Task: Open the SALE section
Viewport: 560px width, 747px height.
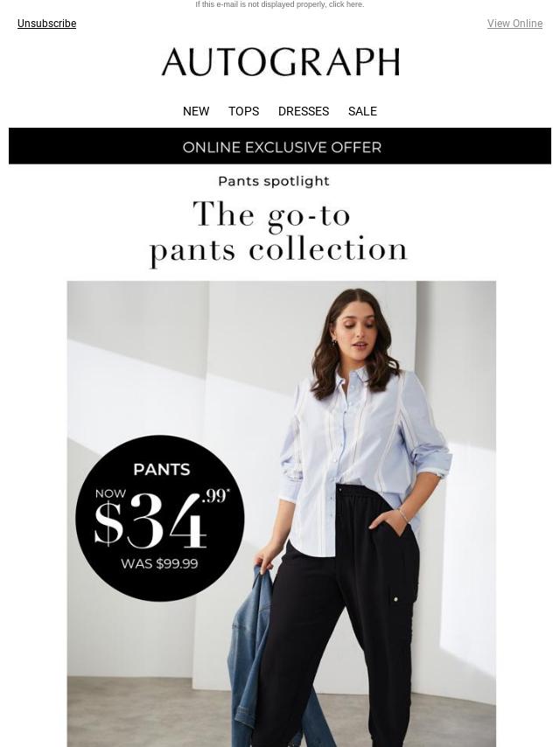Action: (x=362, y=111)
